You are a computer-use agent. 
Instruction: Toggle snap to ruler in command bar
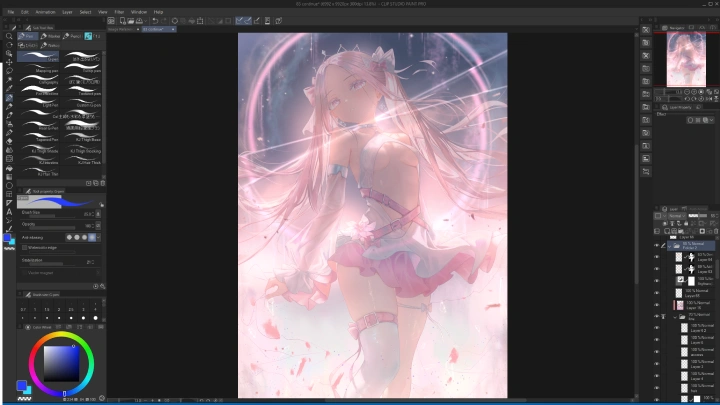click(x=239, y=21)
